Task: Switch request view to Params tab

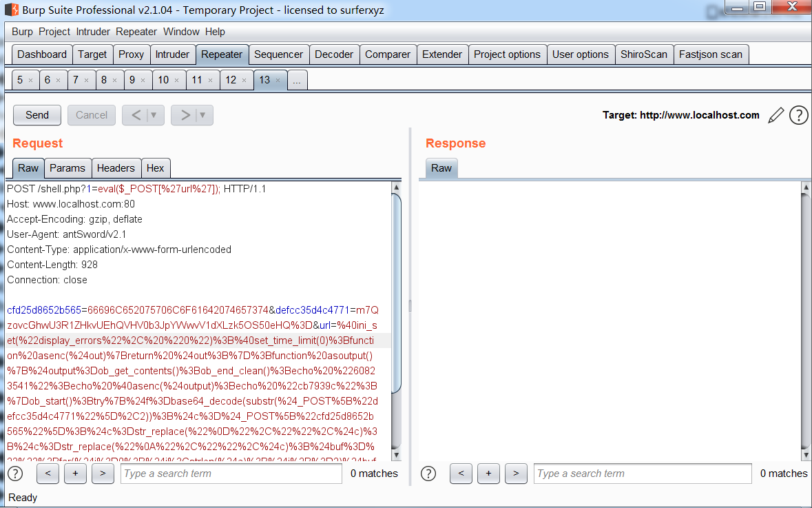Action: [67, 168]
